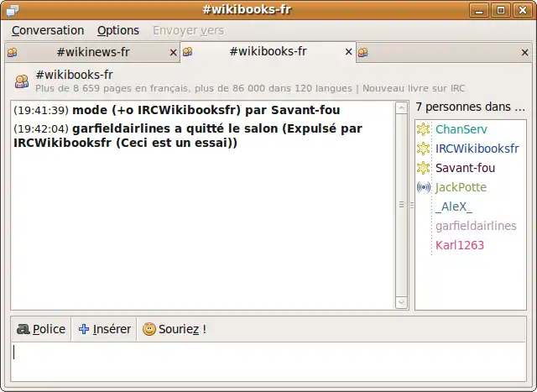537x392 pixels.
Task: Open the Insérer dropdown
Action: point(104,329)
